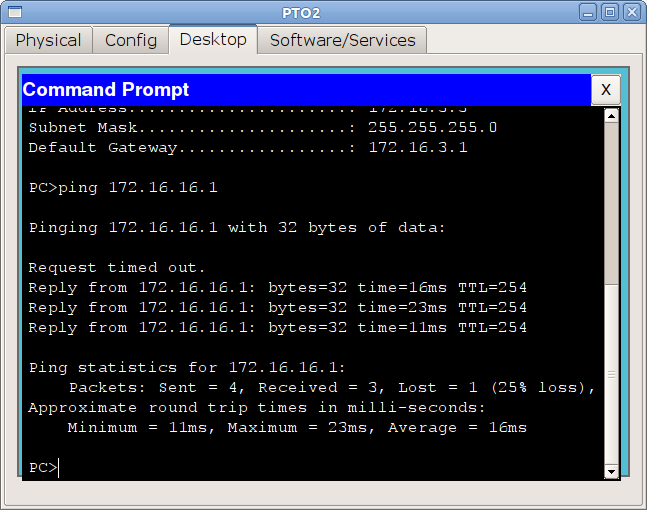Minimize the PTO2 window
Screen dimensions: 647x510
[x=589, y=12]
